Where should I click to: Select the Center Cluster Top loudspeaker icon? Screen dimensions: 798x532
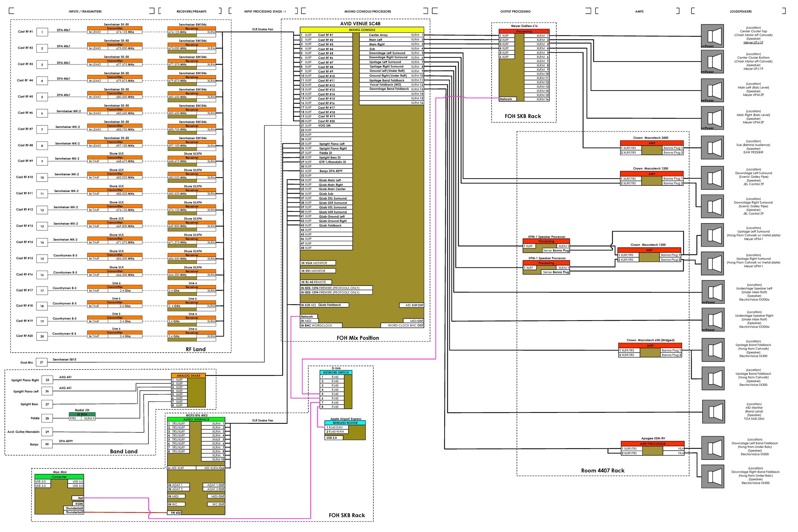point(712,36)
